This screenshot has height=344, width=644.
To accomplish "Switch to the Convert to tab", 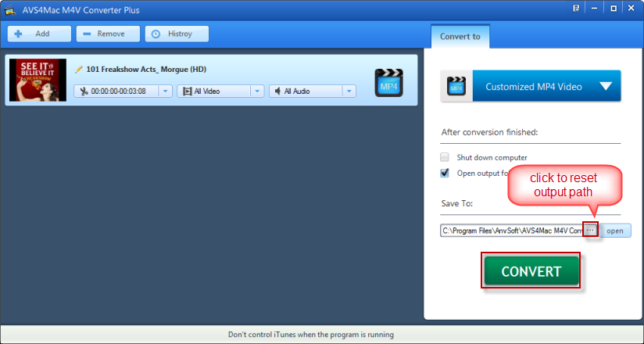I will pyautogui.click(x=460, y=37).
